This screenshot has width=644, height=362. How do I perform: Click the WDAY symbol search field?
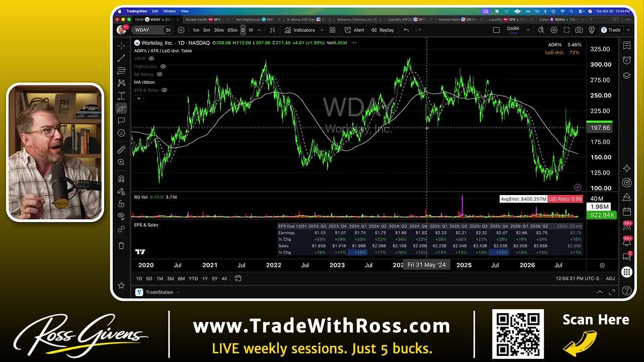(152, 30)
